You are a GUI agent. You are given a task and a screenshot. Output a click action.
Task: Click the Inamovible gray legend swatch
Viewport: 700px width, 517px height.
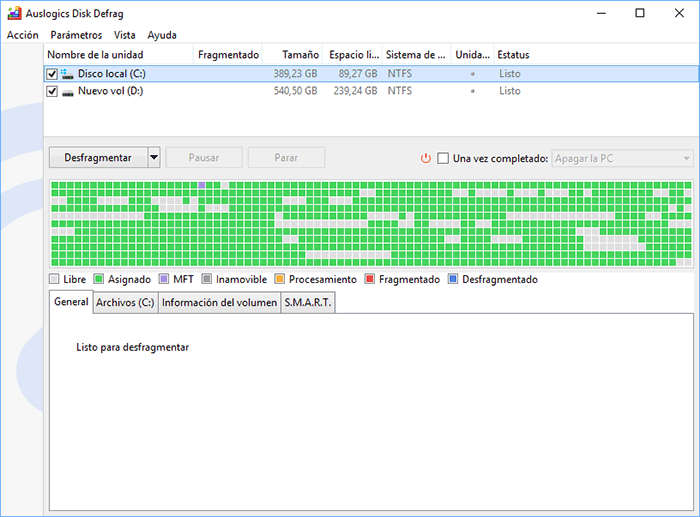(206, 279)
